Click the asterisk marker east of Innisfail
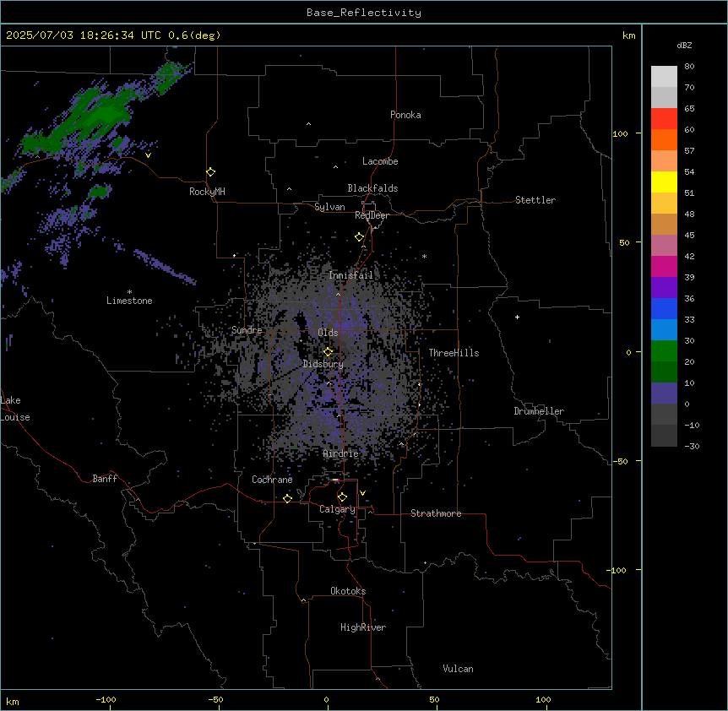The height and width of the screenshot is (711, 728). (x=424, y=256)
